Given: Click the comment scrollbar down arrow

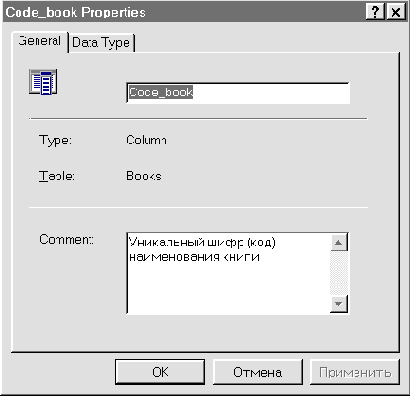Looking at the screenshot, I should [339, 304].
